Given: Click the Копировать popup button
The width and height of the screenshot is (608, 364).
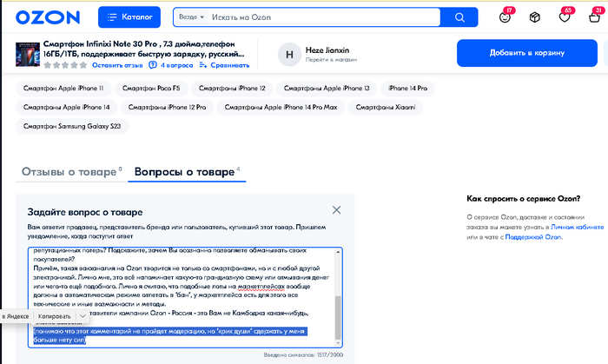Looking at the screenshot, I should coord(54,316).
